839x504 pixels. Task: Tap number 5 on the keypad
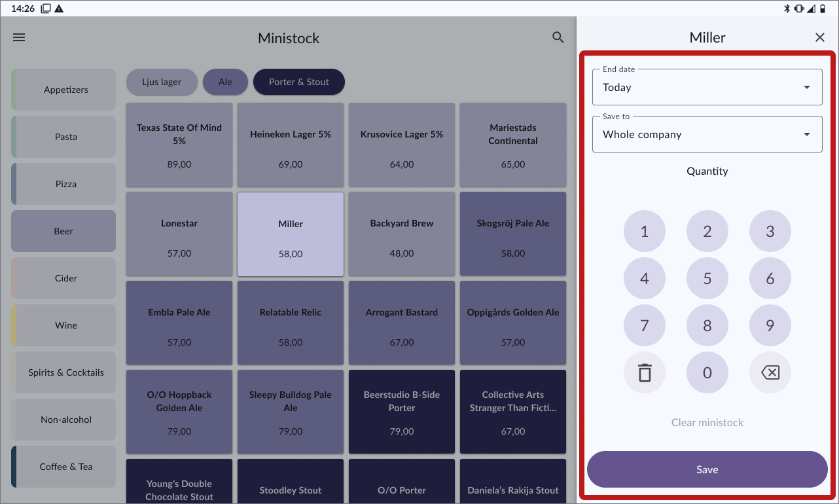click(707, 278)
